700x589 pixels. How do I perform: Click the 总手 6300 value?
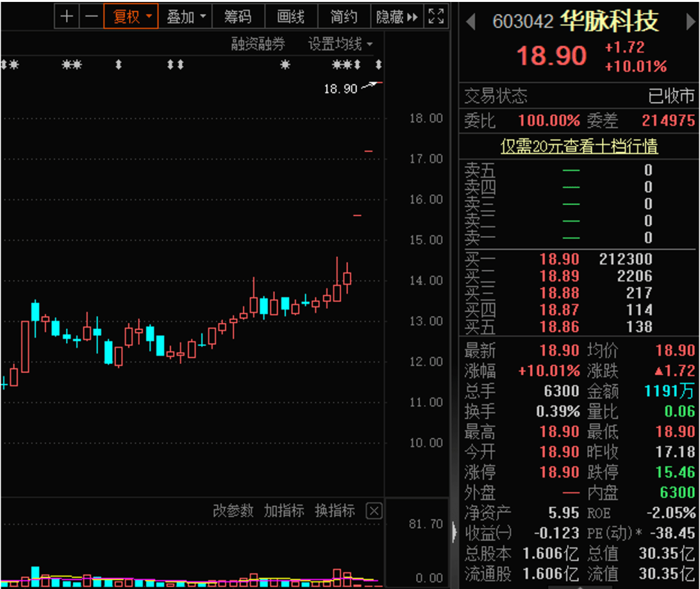point(561,391)
